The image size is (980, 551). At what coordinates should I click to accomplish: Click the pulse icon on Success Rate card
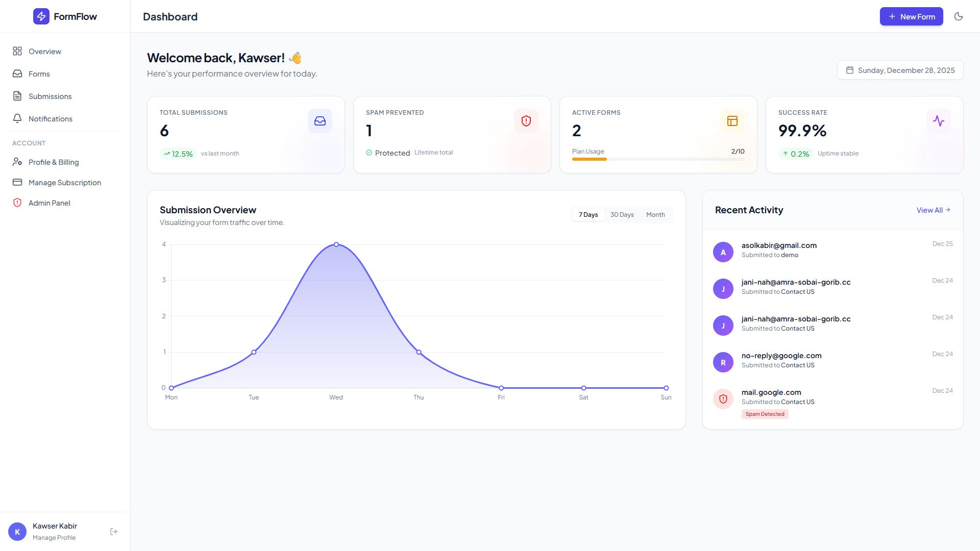[939, 121]
